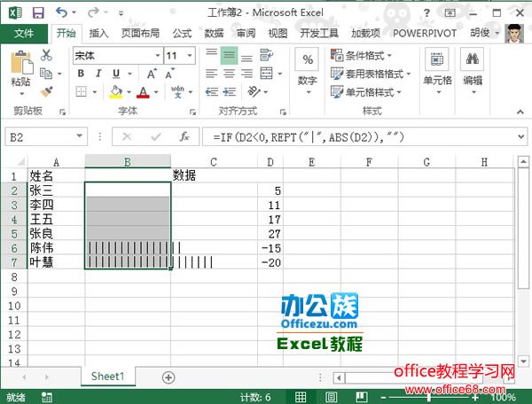Open the 编辑 editing group
The image size is (532, 404).
point(473,71)
